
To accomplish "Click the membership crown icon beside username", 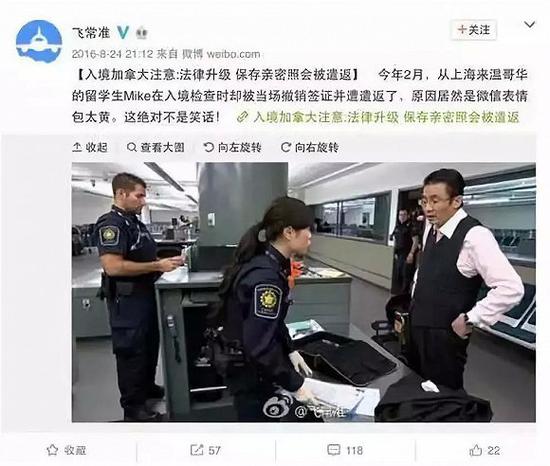I will 141,33.
